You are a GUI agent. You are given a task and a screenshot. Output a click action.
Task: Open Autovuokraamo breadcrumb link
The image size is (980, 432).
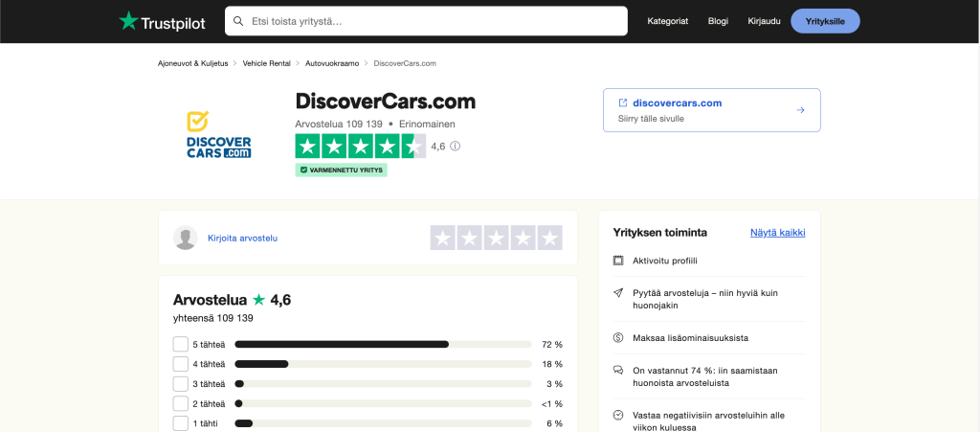pyautogui.click(x=332, y=63)
